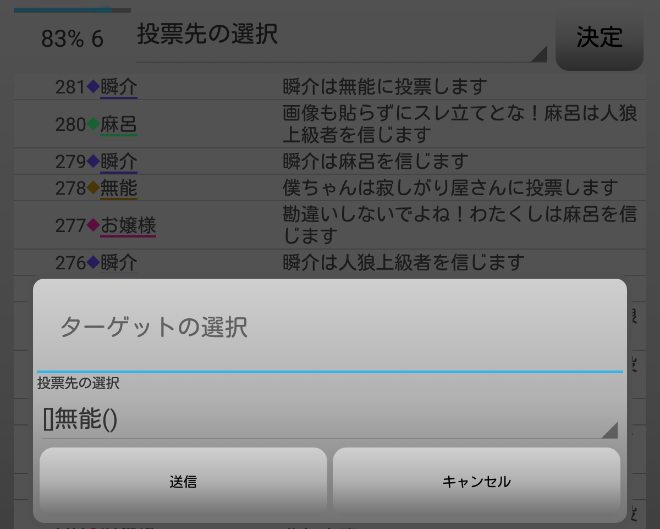Click the orange diamond icon beside post 278

93,188
